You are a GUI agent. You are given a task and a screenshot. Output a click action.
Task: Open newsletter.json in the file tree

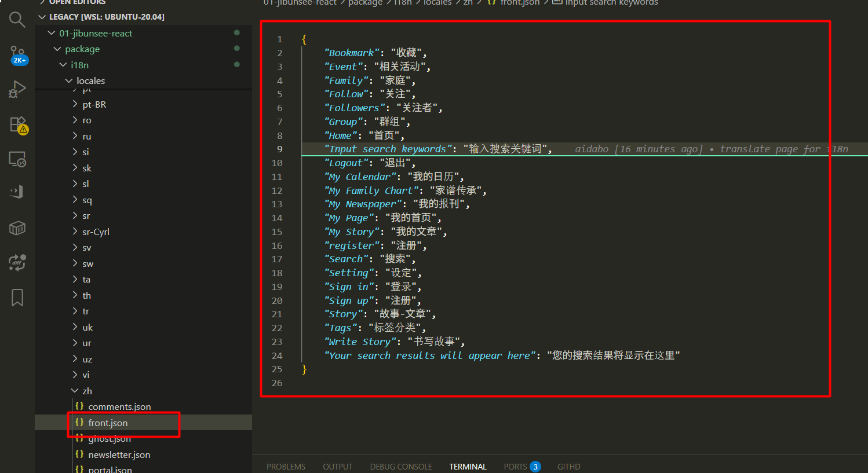click(x=119, y=455)
